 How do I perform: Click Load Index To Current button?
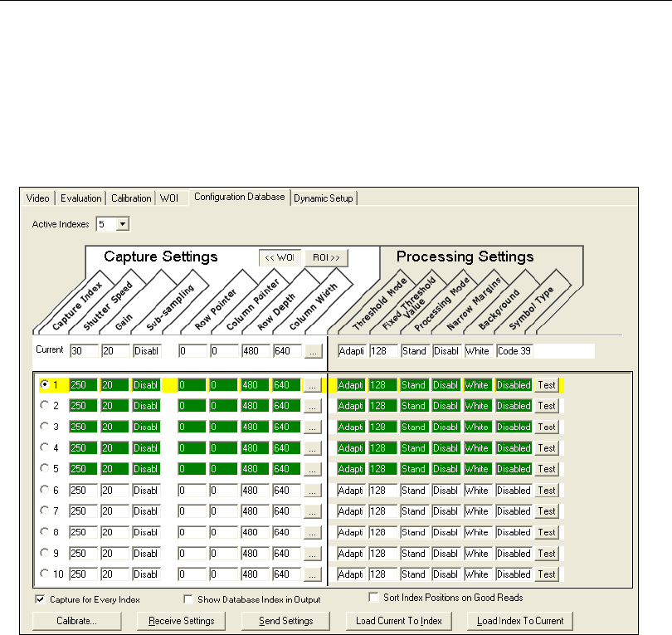(x=520, y=621)
